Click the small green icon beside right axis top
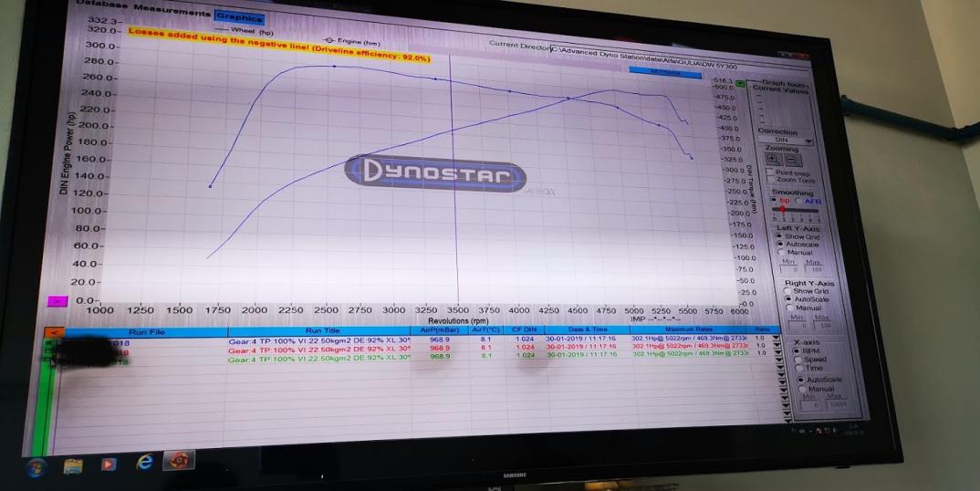Screen dimensions: 980x491 coord(741,84)
